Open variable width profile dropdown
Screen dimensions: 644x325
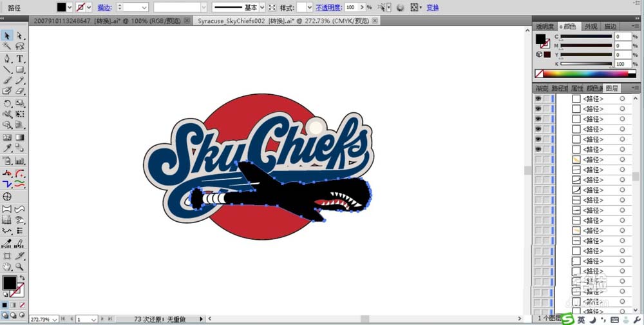click(x=204, y=7)
